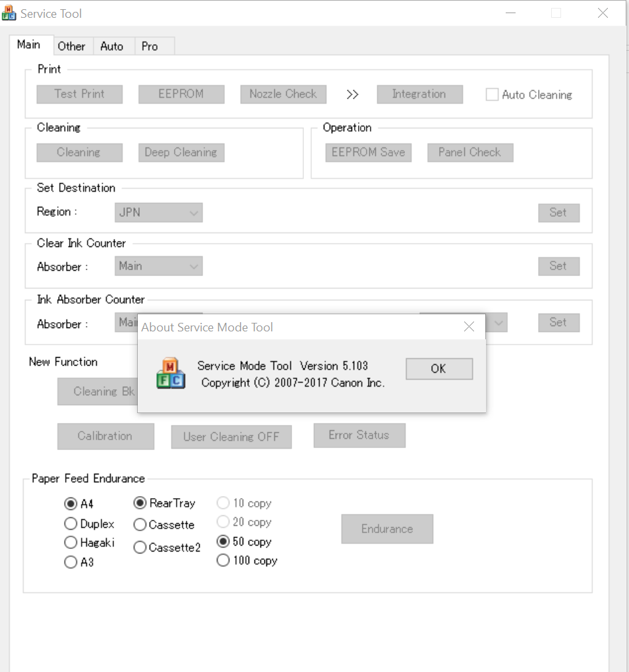
Task: Choose the Cassette2 feed source
Action: pyautogui.click(x=140, y=547)
